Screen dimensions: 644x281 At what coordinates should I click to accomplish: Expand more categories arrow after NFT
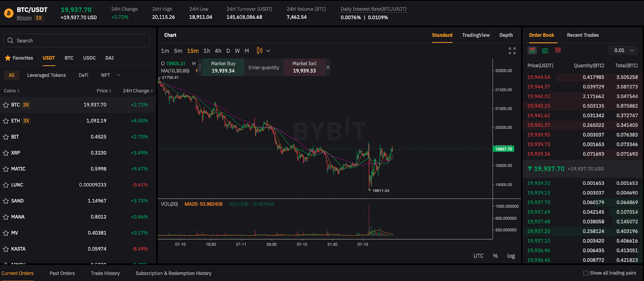(118, 75)
